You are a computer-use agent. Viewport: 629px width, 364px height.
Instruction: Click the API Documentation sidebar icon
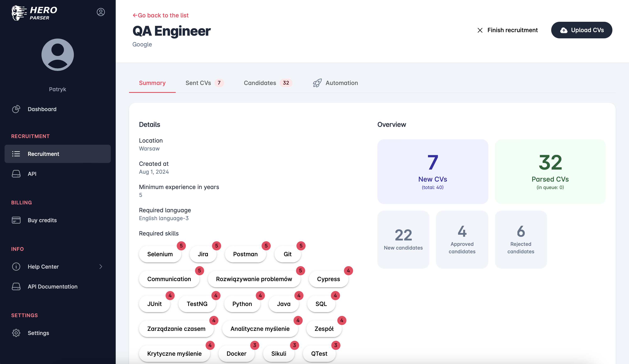16,286
